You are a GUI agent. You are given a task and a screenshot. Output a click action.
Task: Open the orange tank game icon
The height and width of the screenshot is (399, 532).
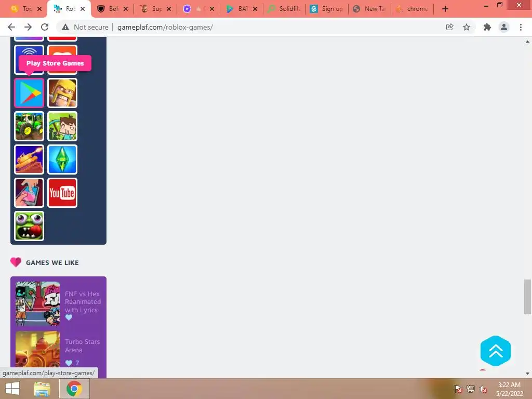pyautogui.click(x=29, y=159)
